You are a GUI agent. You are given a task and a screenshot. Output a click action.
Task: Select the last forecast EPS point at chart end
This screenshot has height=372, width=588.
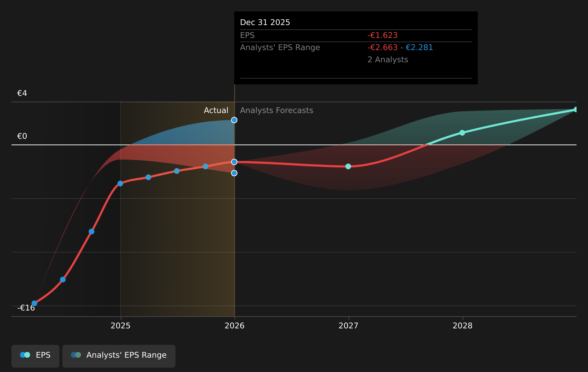(x=576, y=109)
